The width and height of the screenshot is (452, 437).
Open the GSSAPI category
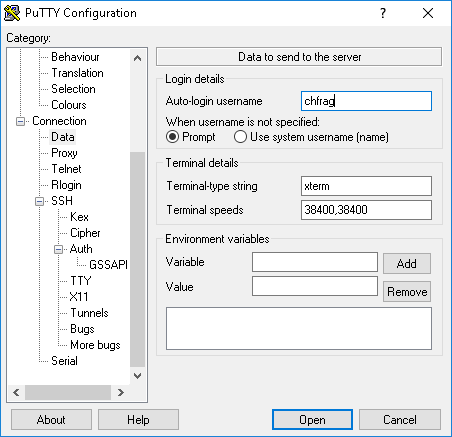tap(108, 265)
